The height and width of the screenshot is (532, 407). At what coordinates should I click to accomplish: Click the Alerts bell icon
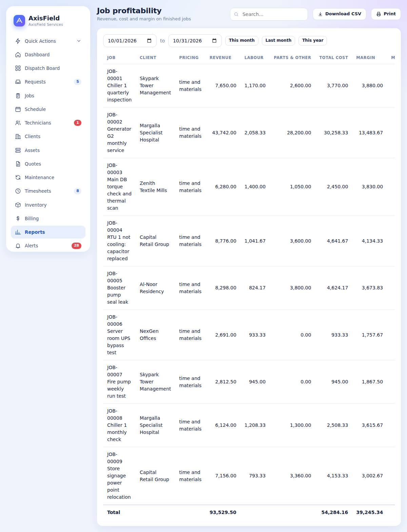(18, 246)
